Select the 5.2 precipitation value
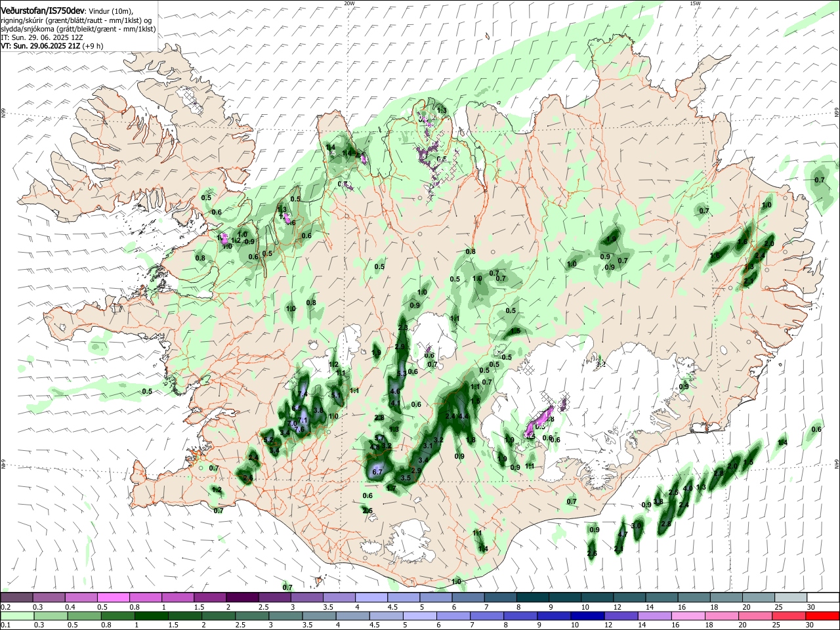The height and width of the screenshot is (630, 840). pos(268,440)
